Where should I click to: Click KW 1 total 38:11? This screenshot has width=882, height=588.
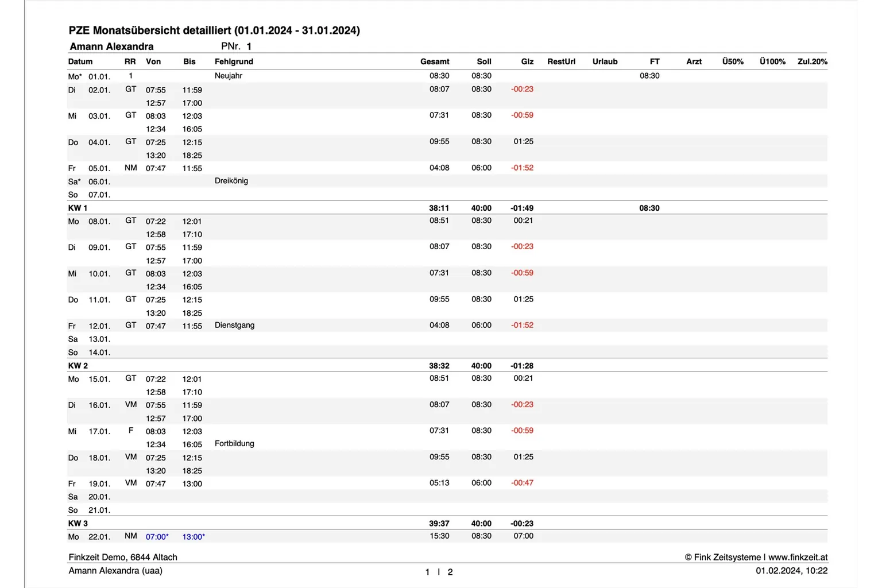[x=439, y=208]
